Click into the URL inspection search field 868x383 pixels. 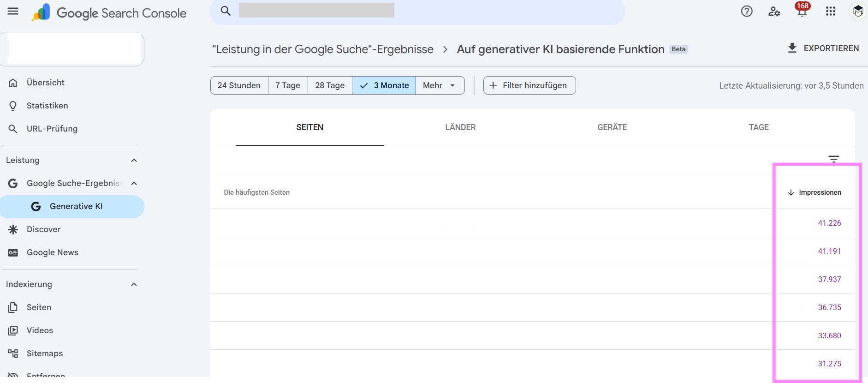coord(417,11)
